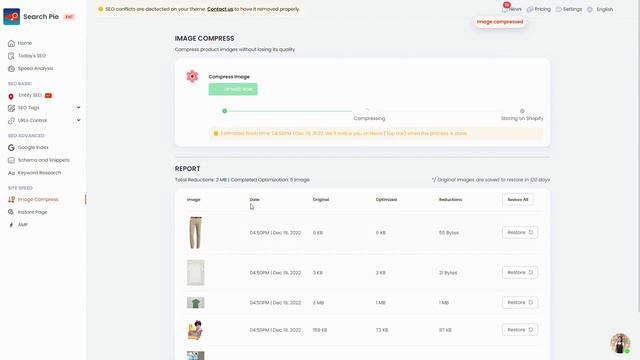Open Pricing in the top bar
This screenshot has height=360, width=640.
[539, 9]
